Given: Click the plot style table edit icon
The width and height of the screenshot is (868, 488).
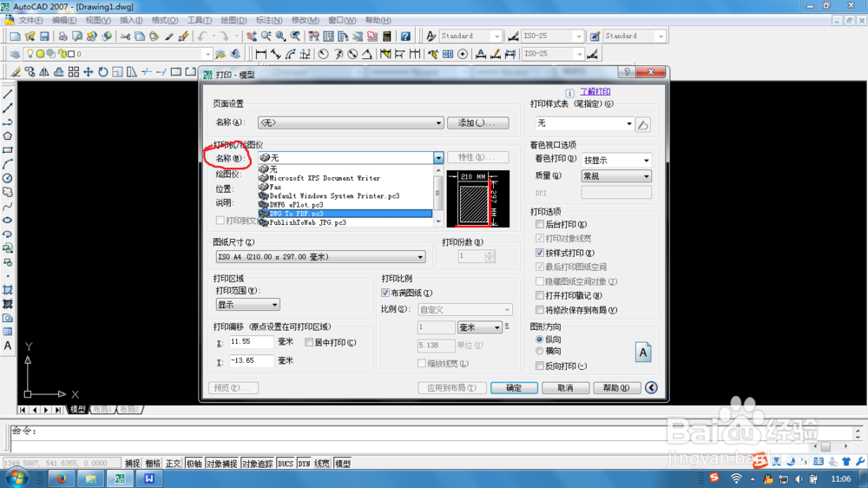Looking at the screenshot, I should click(642, 125).
